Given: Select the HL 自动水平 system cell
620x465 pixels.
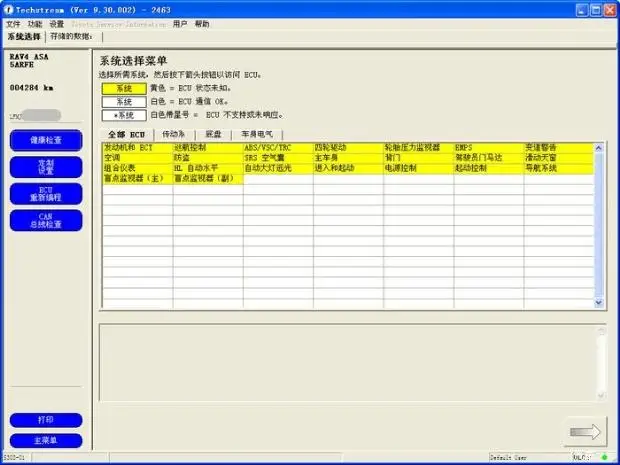Looking at the screenshot, I should pos(208,168).
